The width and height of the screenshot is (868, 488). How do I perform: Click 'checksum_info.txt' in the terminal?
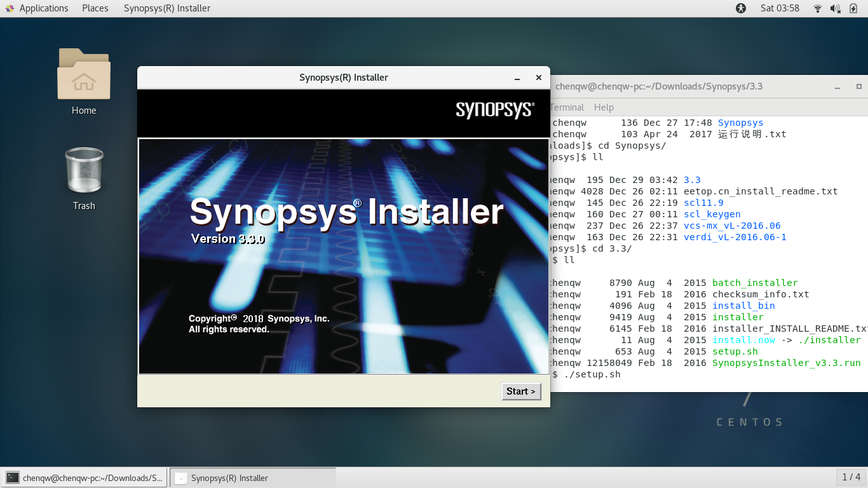(x=761, y=294)
